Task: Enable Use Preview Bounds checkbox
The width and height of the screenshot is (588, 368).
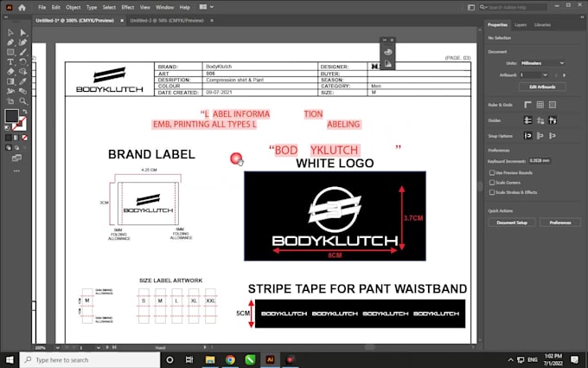Action: pos(492,172)
